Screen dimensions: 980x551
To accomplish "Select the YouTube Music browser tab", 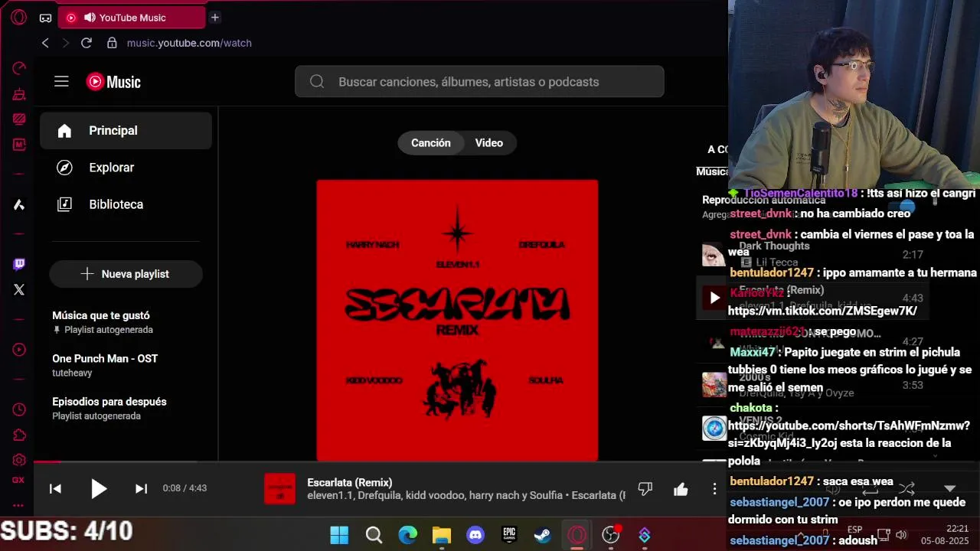I will [132, 17].
